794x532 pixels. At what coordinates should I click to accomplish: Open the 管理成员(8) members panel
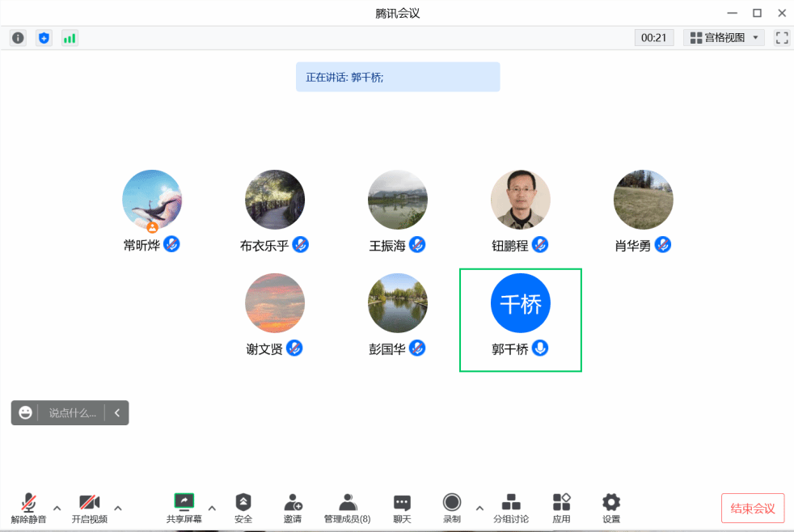[x=347, y=508]
